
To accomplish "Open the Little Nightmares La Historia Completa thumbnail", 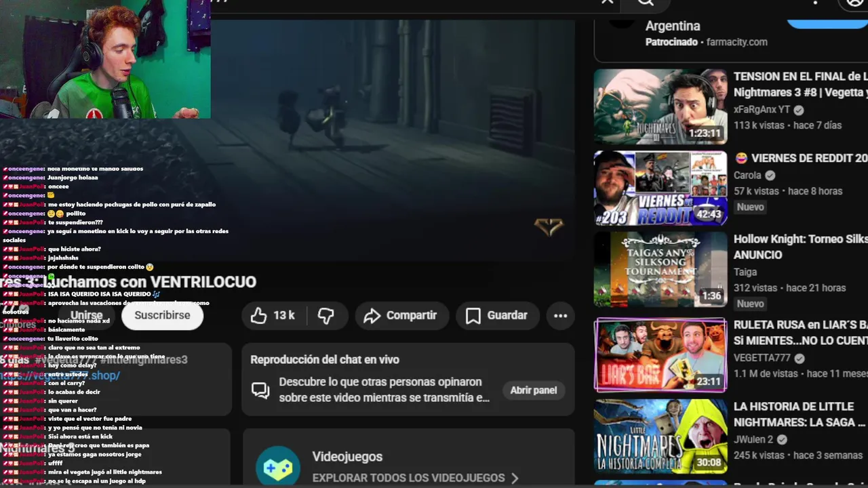I will (x=660, y=436).
